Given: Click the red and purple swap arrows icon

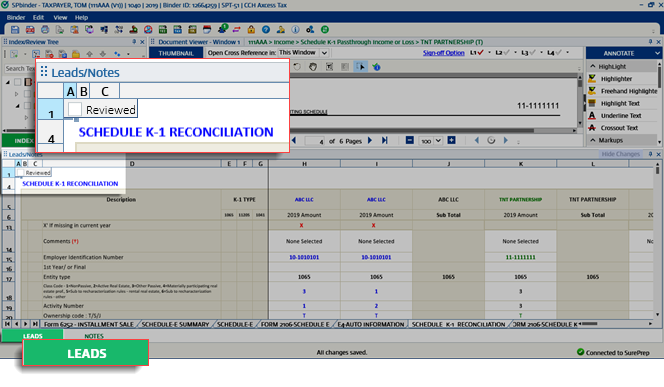Looking at the screenshot, I should [236, 30].
